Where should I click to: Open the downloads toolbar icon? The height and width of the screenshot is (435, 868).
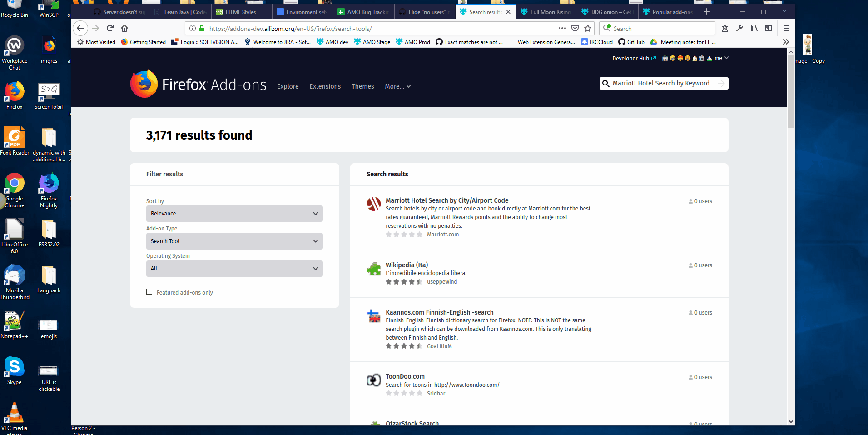pyautogui.click(x=725, y=28)
